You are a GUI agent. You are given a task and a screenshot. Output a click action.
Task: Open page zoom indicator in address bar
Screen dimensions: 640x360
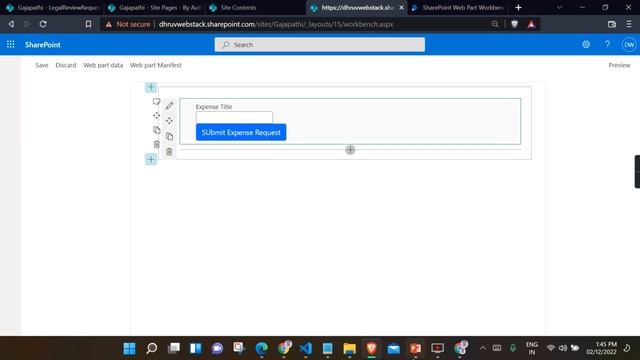[495, 24]
